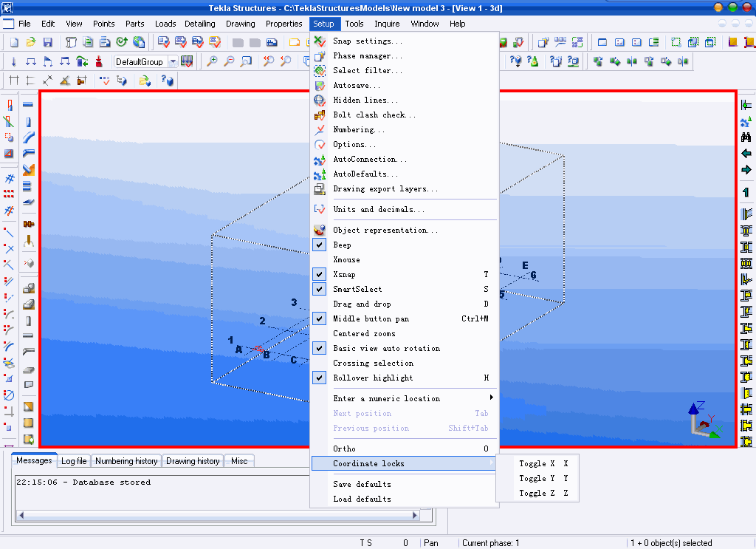Open the DefaultGroup dropdown arrow
756x549 pixels.
[173, 62]
